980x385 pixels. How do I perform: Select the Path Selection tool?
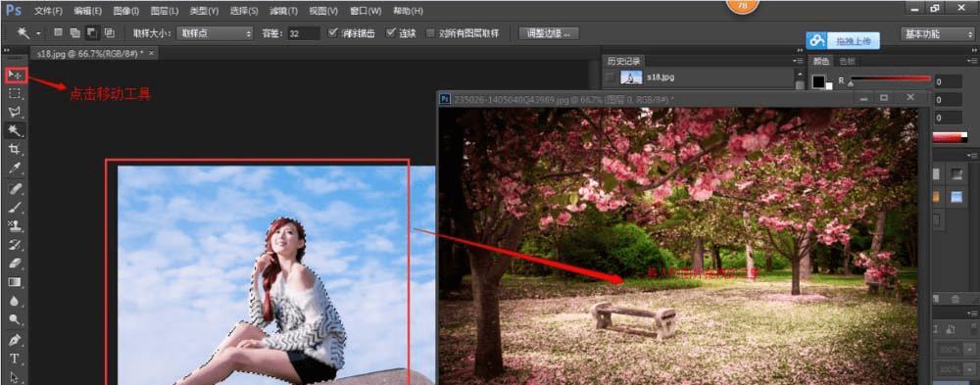tap(15, 377)
